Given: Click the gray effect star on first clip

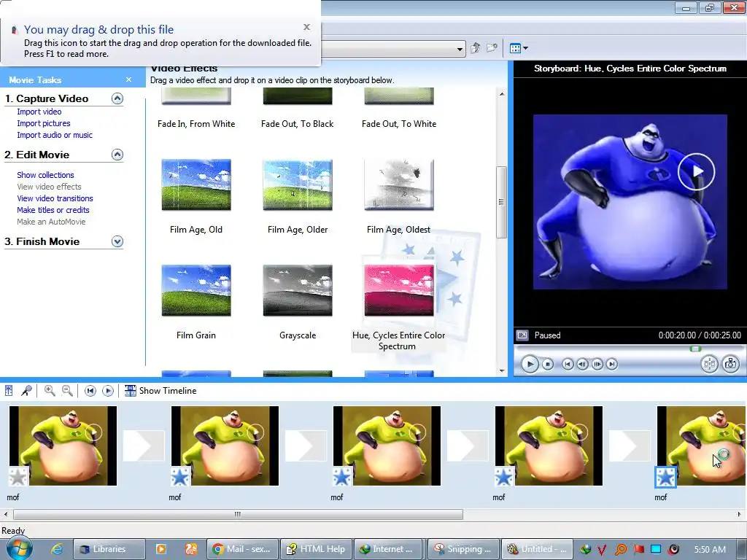Looking at the screenshot, I should point(18,477).
